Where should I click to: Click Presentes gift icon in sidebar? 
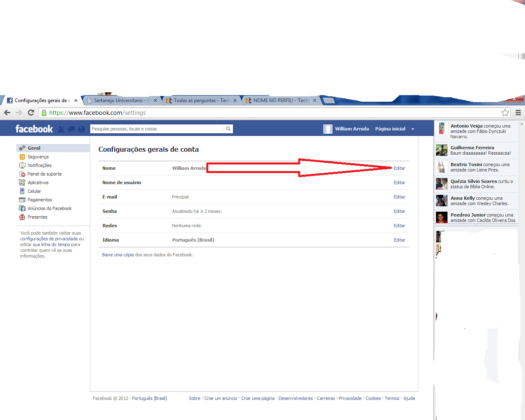(22, 217)
